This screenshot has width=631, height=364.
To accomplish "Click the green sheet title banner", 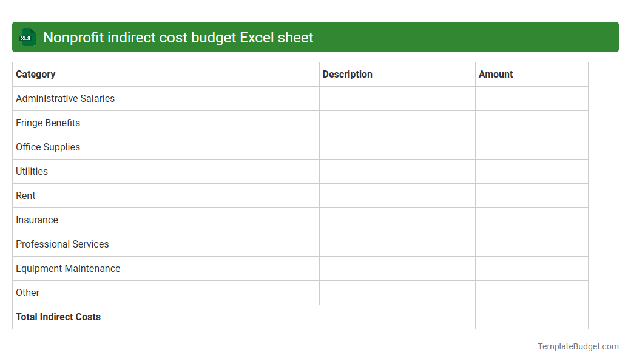I will (x=315, y=37).
